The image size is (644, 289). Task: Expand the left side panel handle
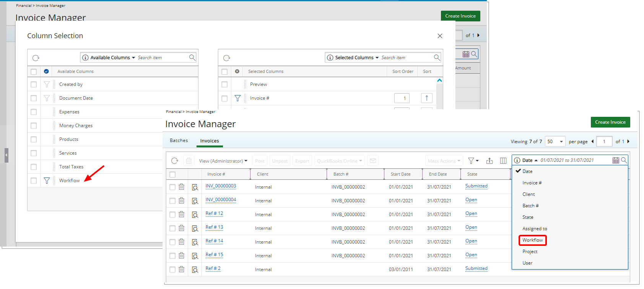tap(7, 155)
